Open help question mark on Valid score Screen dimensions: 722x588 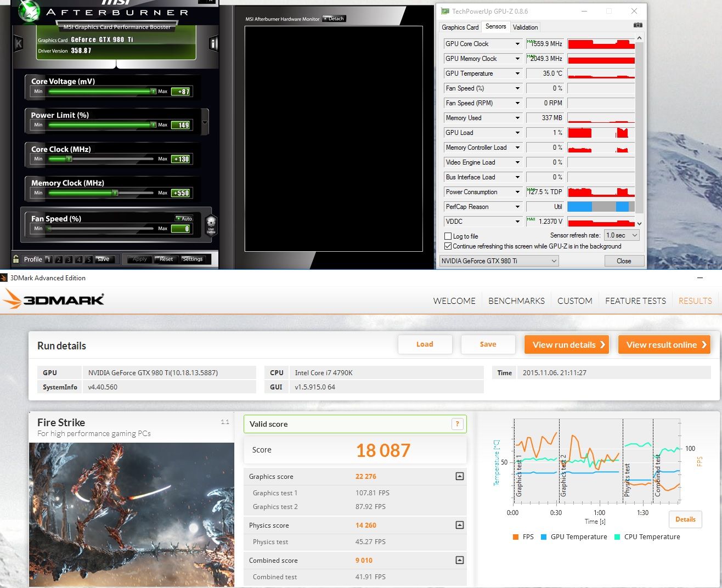click(x=457, y=423)
